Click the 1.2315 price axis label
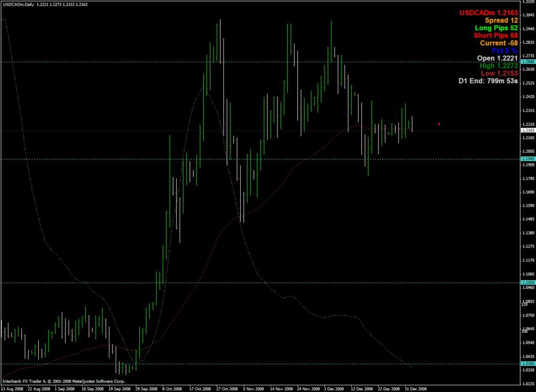Screen dimensions: 536x392 coord(528,110)
